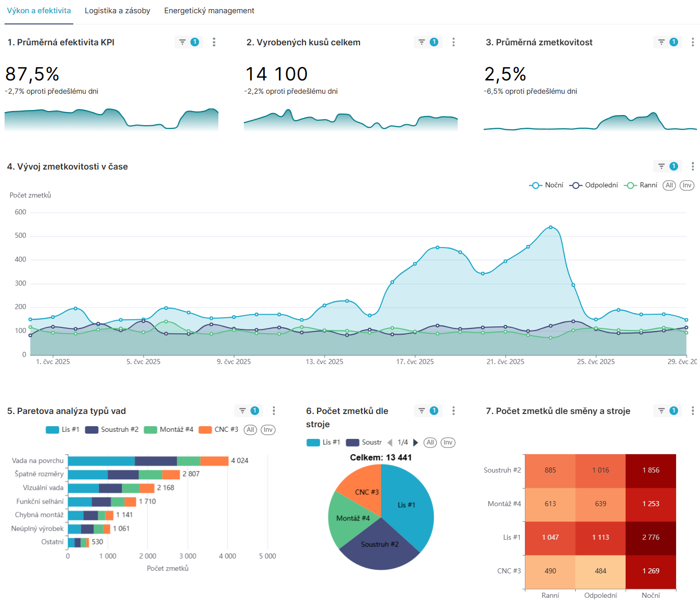
Task: Click the filter icon on Vývoj zmetkovitosti chart
Action: point(661,166)
